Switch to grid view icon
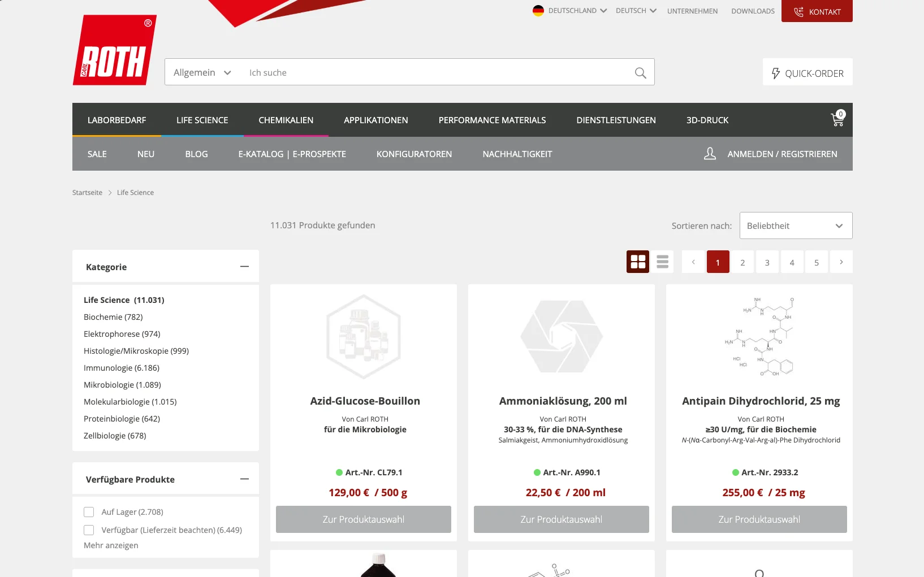The width and height of the screenshot is (924, 577). click(x=638, y=262)
